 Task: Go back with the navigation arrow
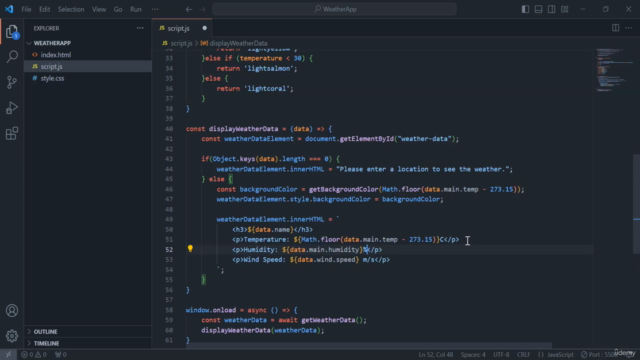pos(189,9)
